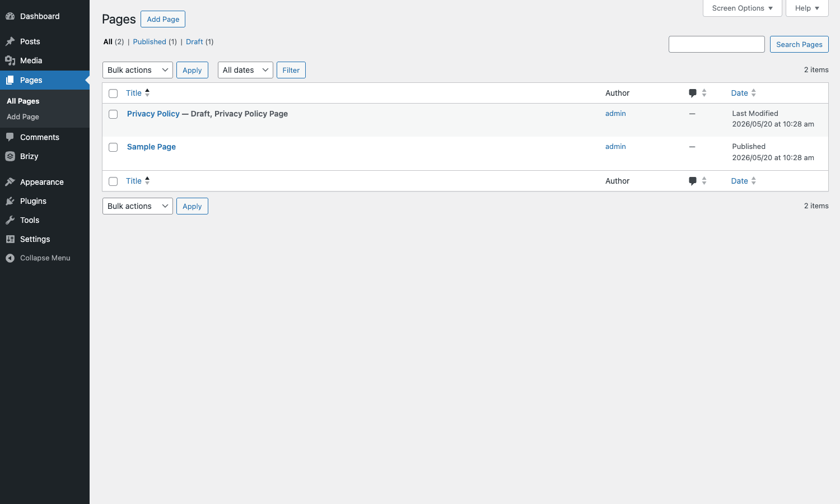Show All pages filter link

pos(108,42)
